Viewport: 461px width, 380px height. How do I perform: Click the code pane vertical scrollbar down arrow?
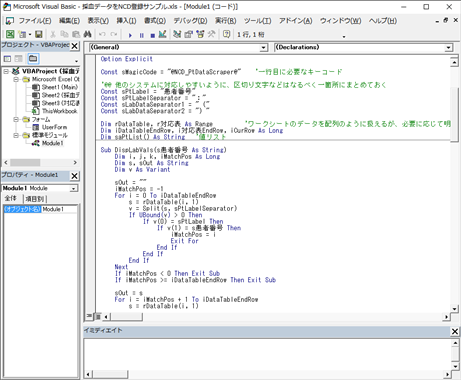point(454,309)
